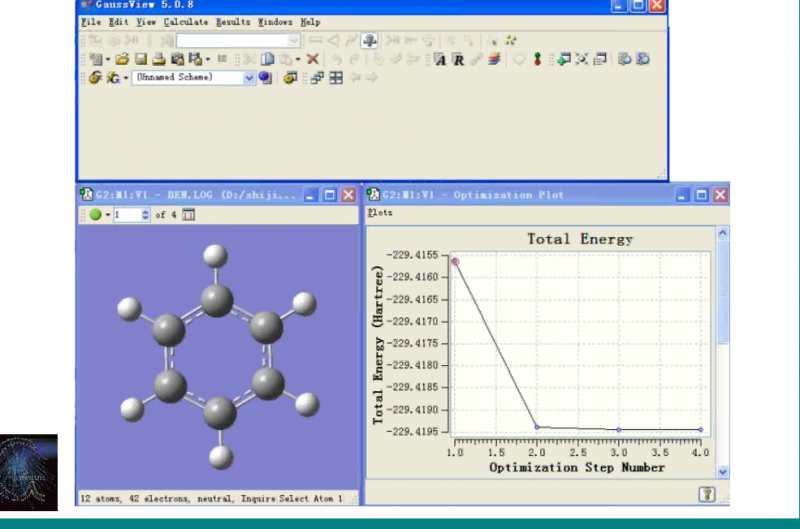Click the R labels icon in toolbar

[x=458, y=60]
